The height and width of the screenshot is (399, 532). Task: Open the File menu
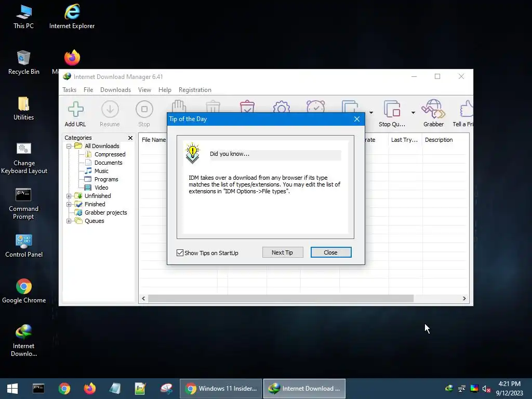[x=88, y=90]
